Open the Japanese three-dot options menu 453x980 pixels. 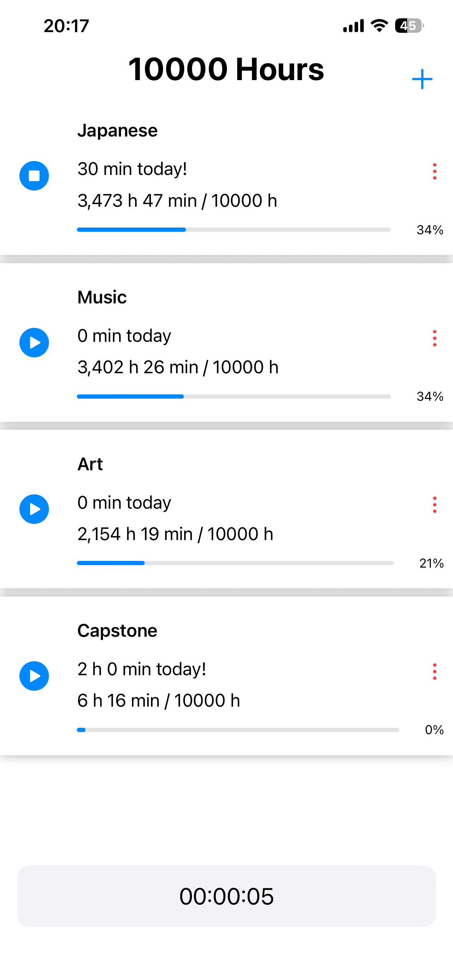coord(434,171)
